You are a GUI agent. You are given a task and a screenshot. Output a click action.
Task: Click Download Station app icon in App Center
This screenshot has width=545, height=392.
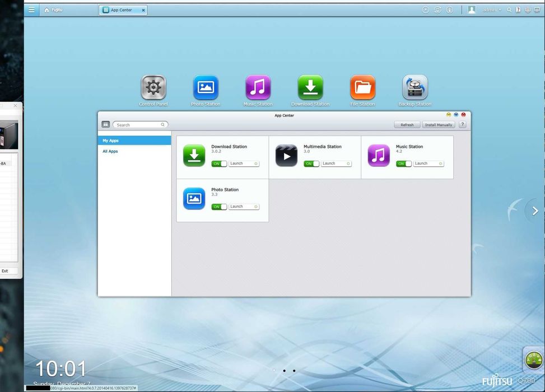click(x=194, y=155)
